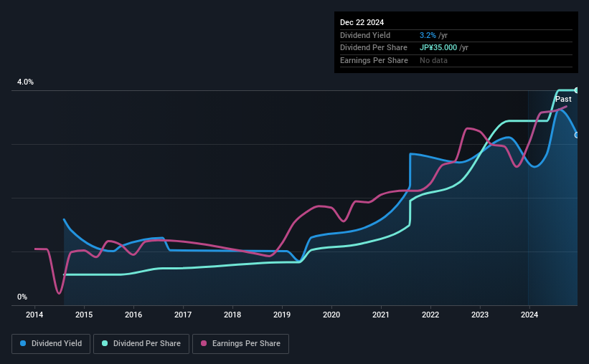Click the pink Earnings Per Share legend dot
Viewport: 589px width, 364px height.
[204, 343]
